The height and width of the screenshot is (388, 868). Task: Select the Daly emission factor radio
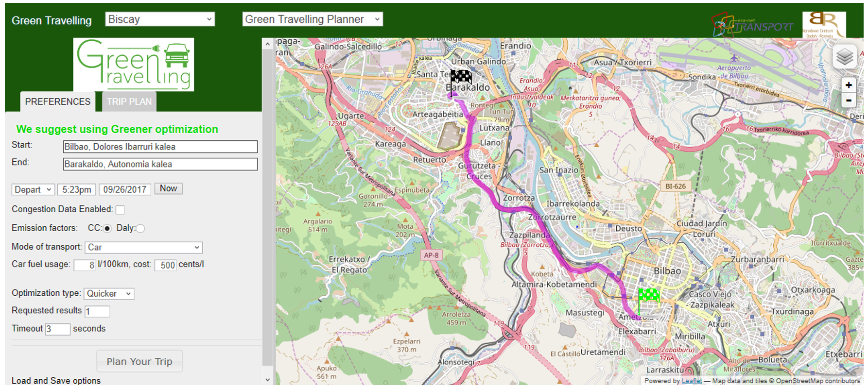click(140, 228)
